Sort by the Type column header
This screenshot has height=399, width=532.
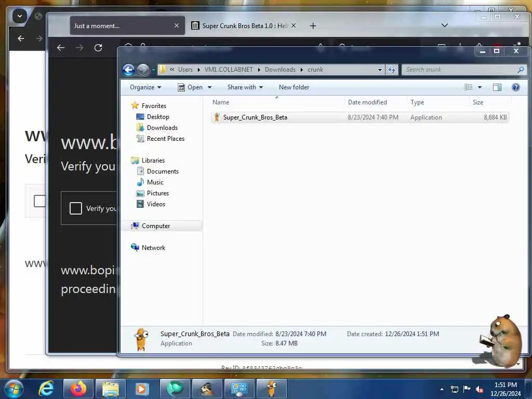pos(417,102)
